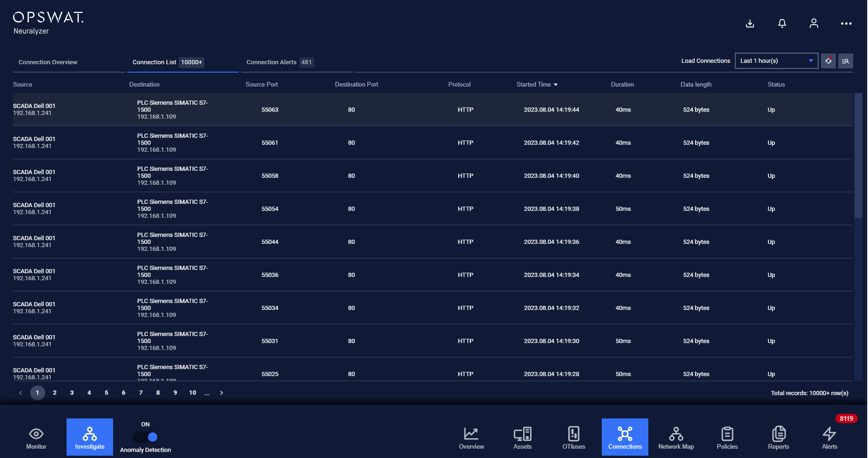Click the vertical table scrollbar
The image size is (868, 458).
pyautogui.click(x=858, y=156)
